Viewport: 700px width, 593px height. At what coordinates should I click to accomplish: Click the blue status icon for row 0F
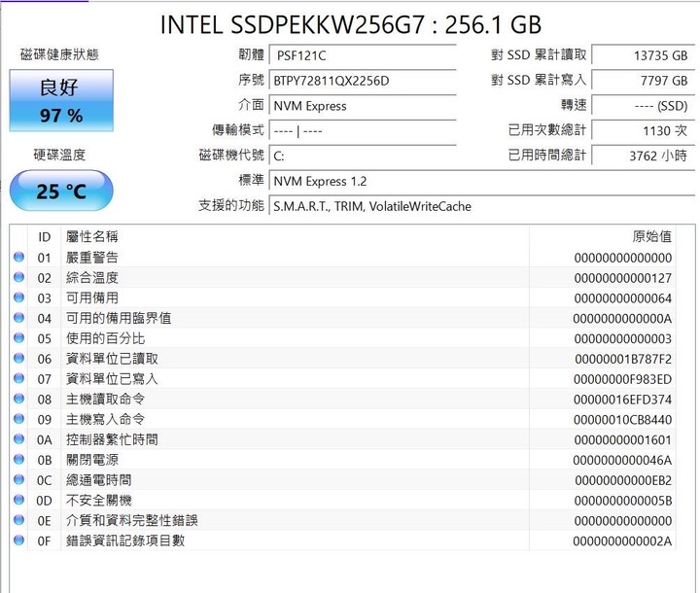(18, 541)
